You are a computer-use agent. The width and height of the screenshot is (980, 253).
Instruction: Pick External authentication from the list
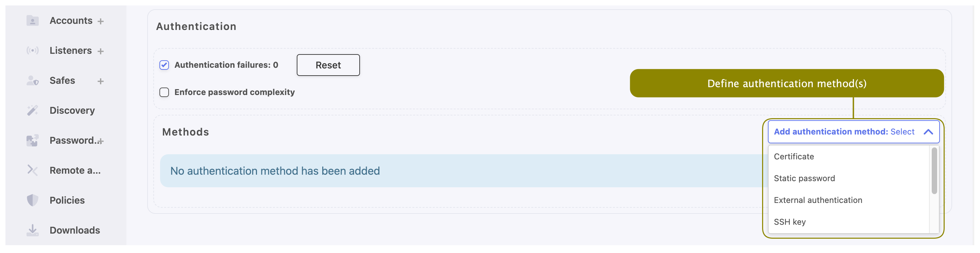click(818, 200)
